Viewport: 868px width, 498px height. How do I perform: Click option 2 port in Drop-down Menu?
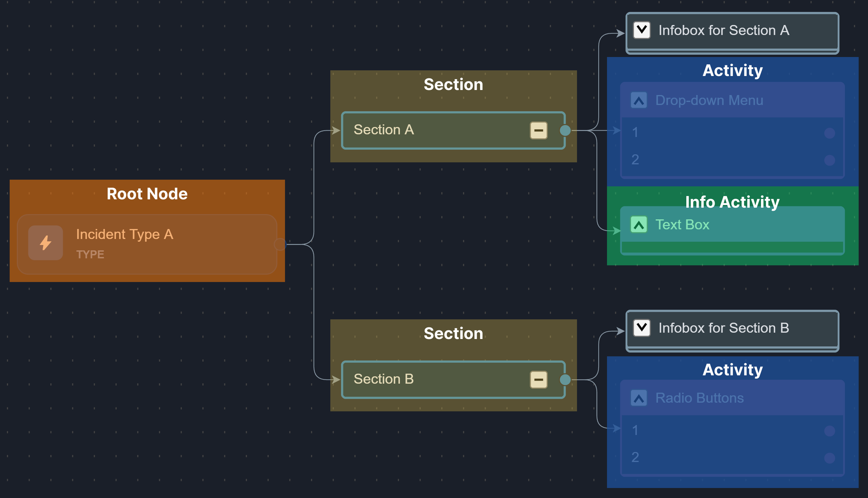tap(829, 160)
